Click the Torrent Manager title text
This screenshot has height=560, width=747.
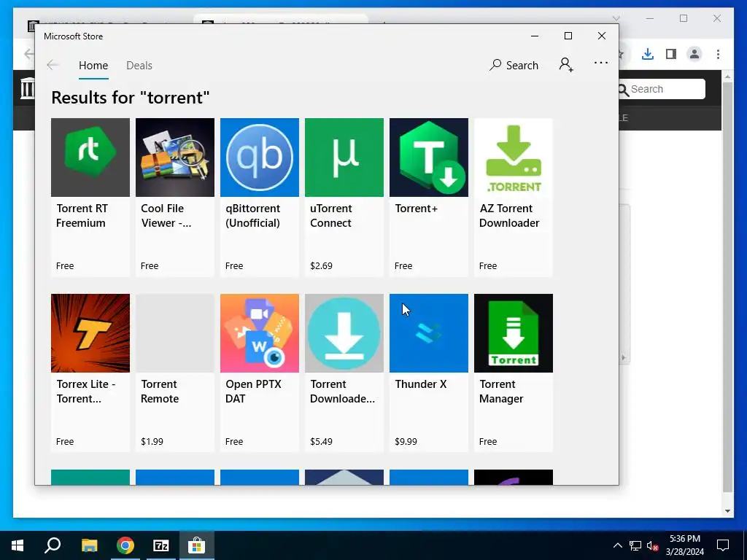click(x=501, y=392)
